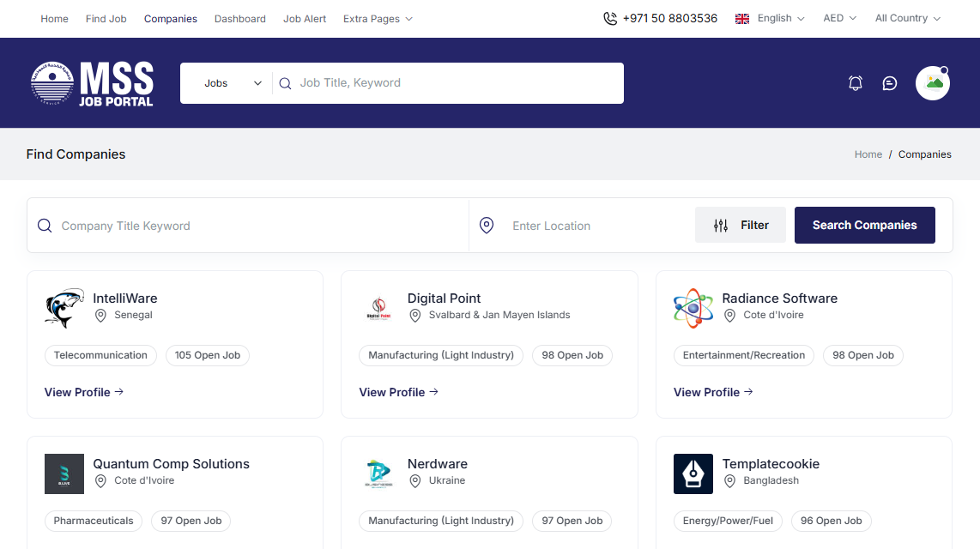This screenshot has width=980, height=549.
Task: Click the Templatecookie pen nib logo
Action: (x=693, y=474)
